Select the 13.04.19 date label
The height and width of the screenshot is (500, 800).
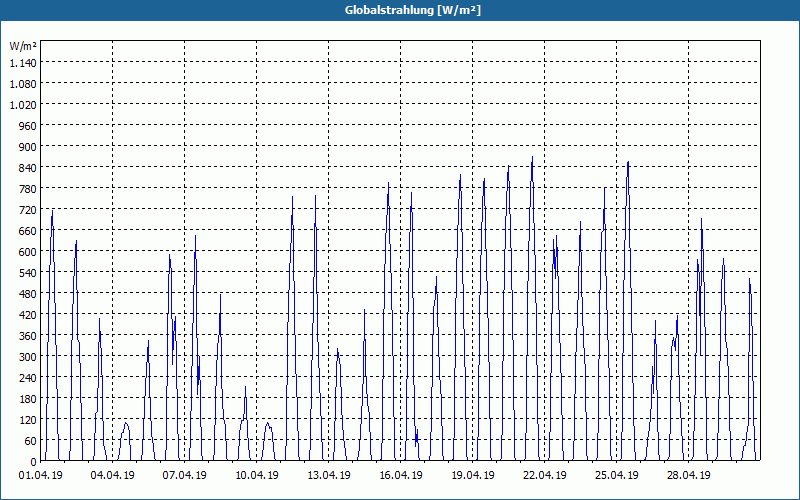tap(329, 476)
